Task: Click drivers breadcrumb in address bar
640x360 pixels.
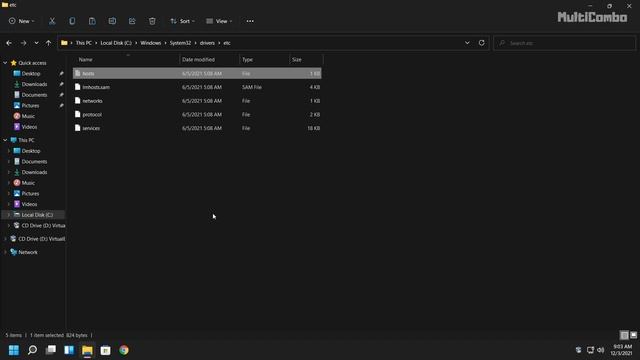Action: pyautogui.click(x=207, y=43)
